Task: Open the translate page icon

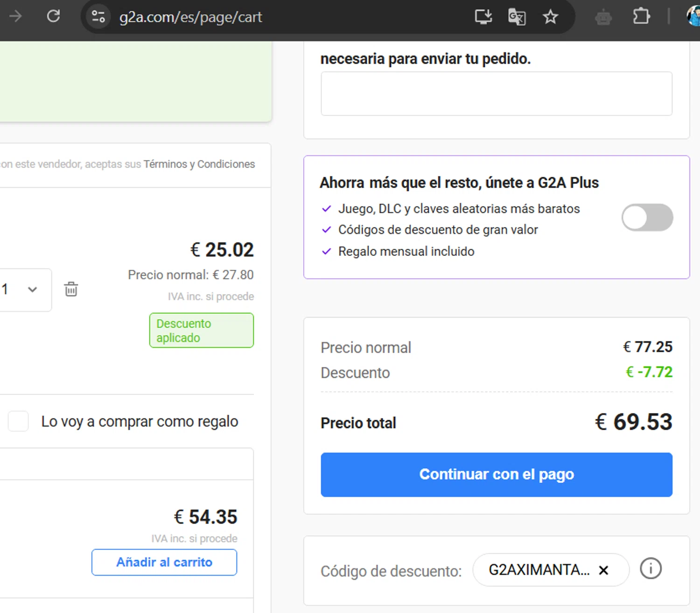Action: [x=517, y=17]
